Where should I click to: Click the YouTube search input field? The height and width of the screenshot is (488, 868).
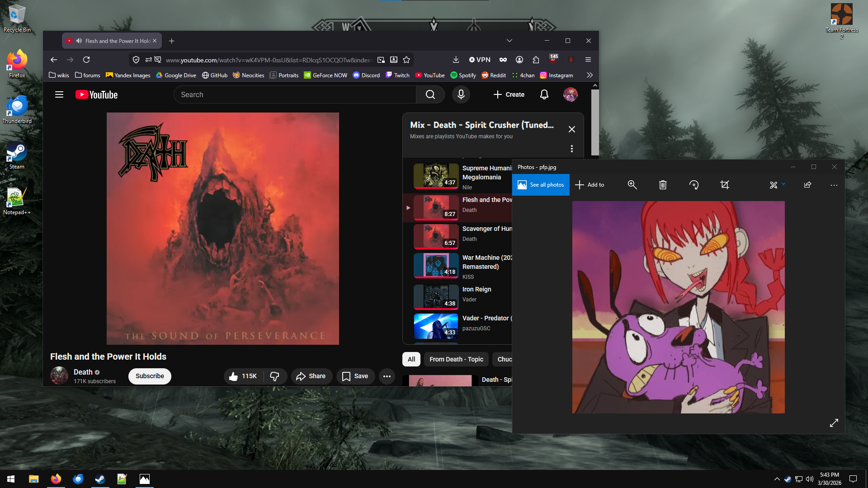click(295, 94)
